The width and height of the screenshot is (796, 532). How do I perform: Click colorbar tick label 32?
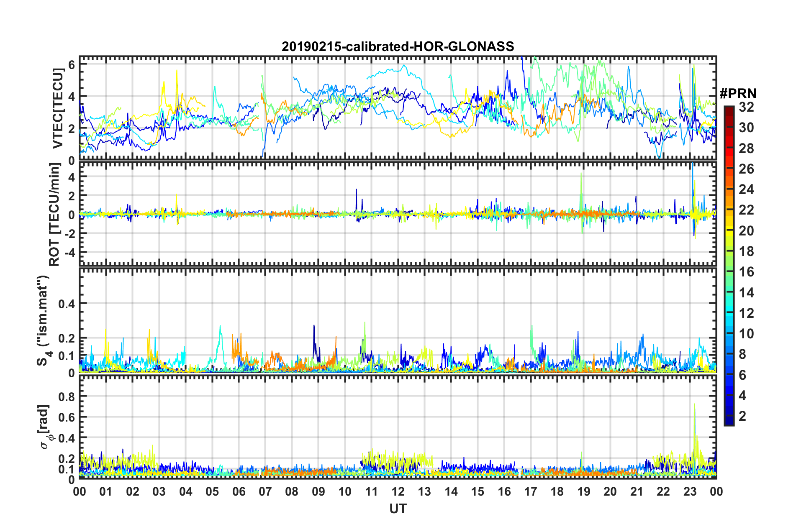point(746,107)
